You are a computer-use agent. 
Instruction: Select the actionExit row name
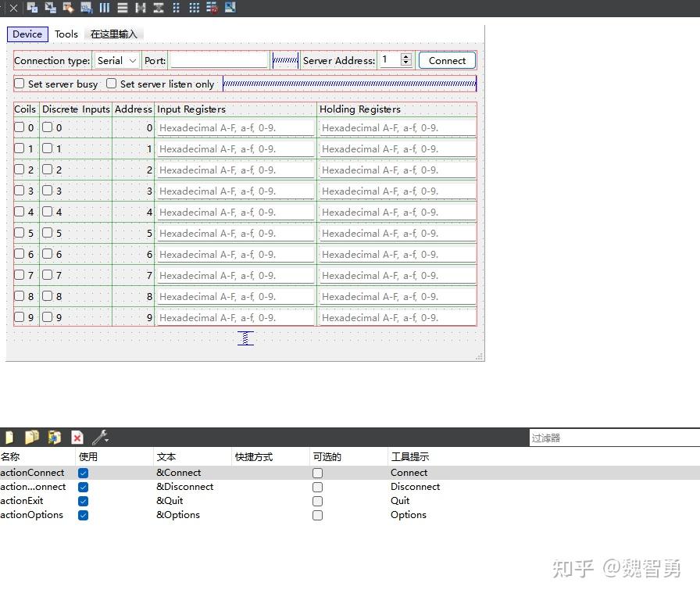21,501
